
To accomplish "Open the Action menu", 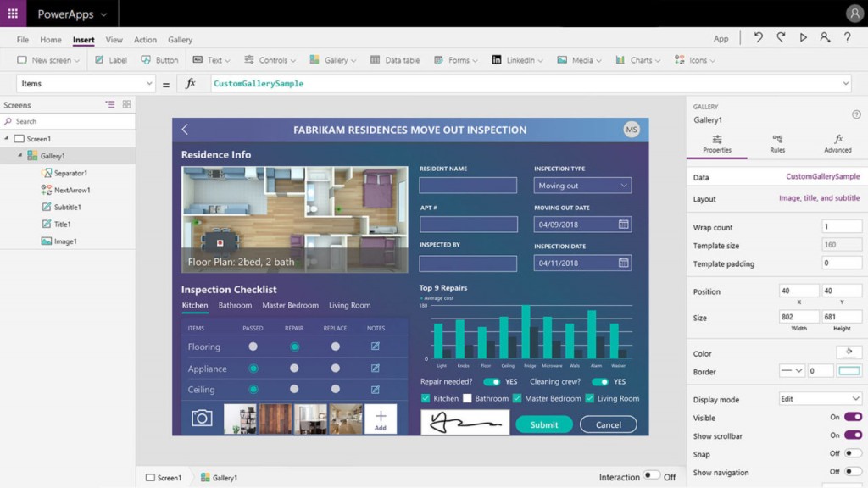I will [145, 39].
